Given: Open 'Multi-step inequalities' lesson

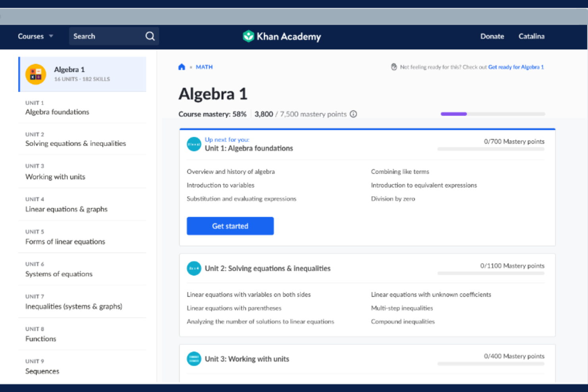Looking at the screenshot, I should (402, 308).
